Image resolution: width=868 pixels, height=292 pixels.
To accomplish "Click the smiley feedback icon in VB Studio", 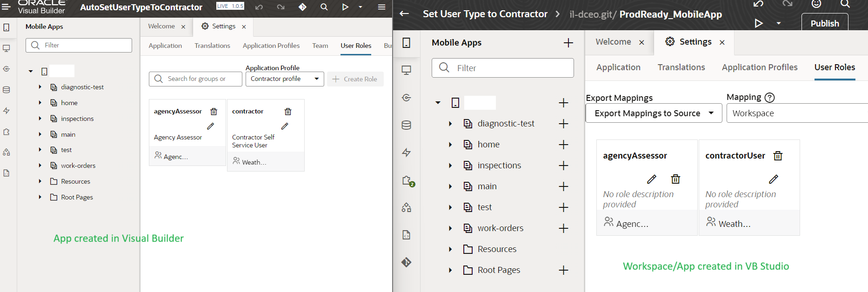I will (x=816, y=4).
